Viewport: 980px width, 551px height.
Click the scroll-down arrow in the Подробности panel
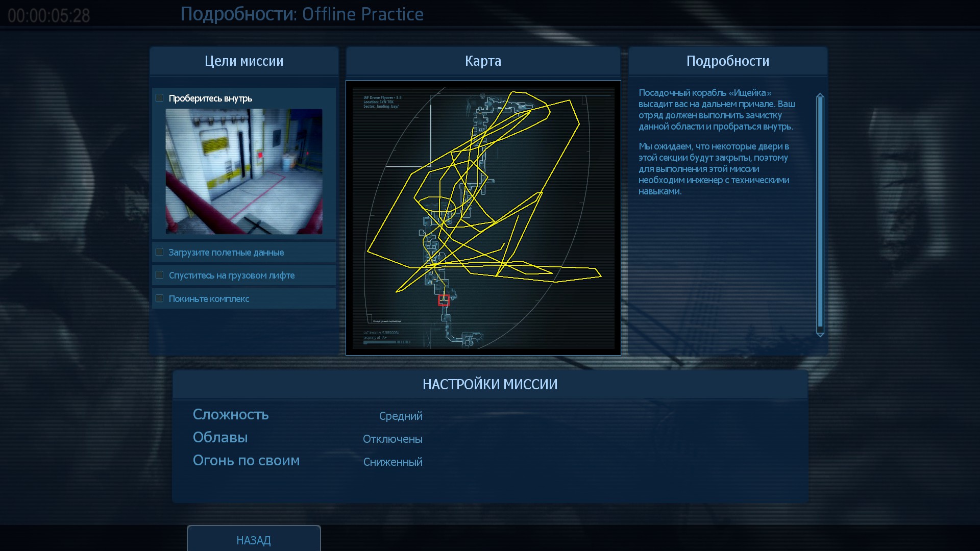click(820, 335)
